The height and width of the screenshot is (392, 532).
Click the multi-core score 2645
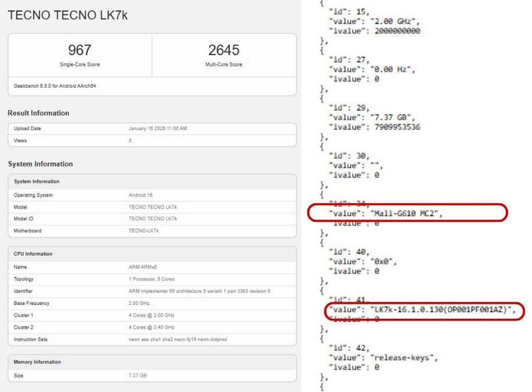225,50
